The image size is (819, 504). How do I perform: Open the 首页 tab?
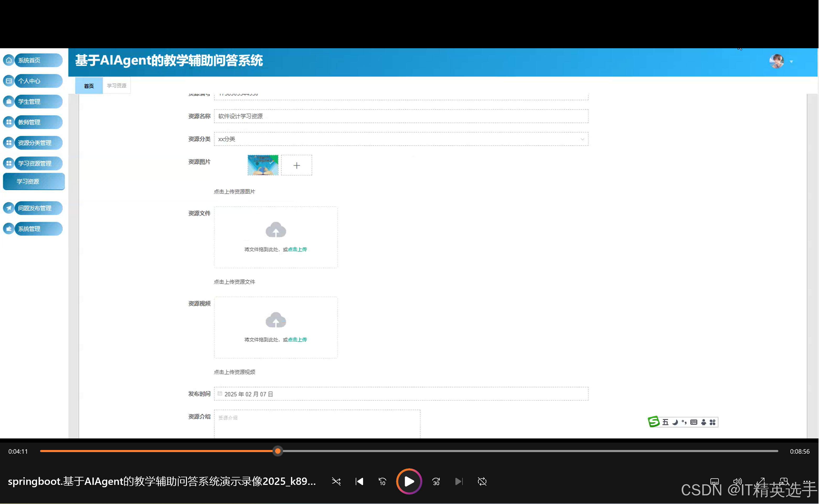[x=89, y=86]
